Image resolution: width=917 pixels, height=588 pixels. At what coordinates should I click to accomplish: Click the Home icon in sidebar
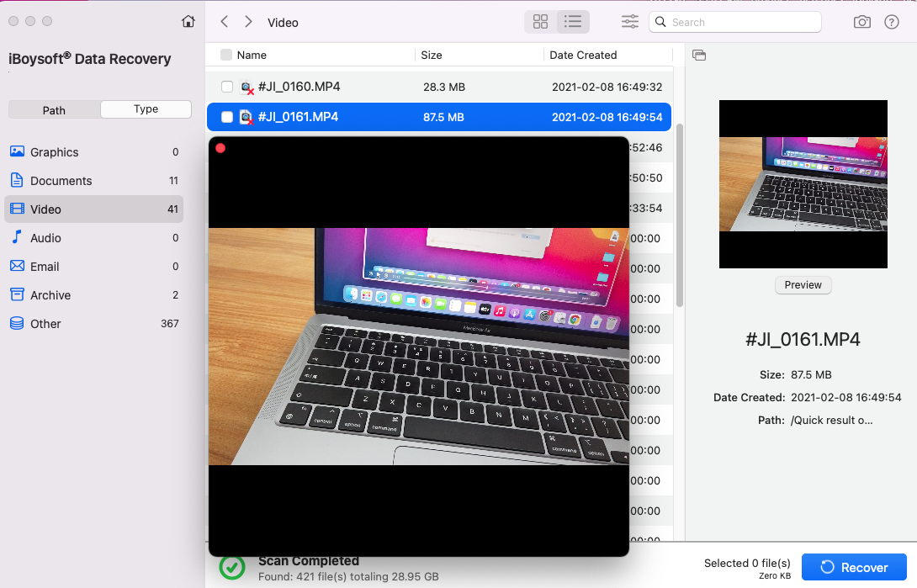(x=188, y=22)
